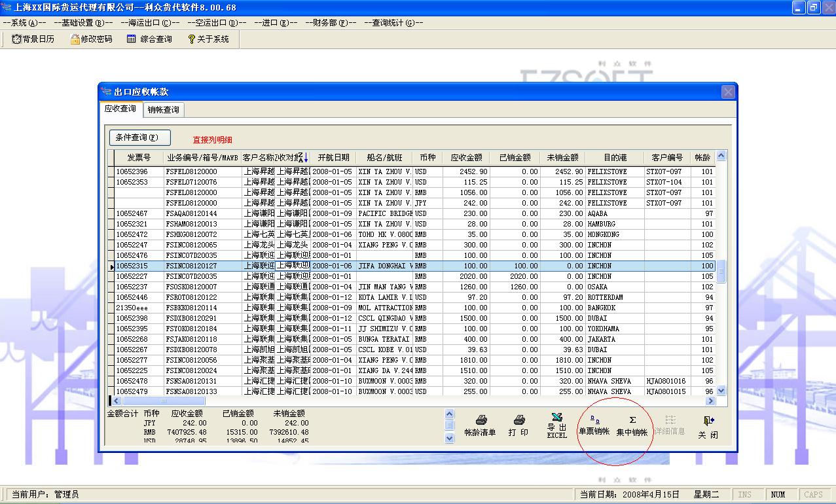Switch to the 应收查询 tab

click(x=120, y=109)
